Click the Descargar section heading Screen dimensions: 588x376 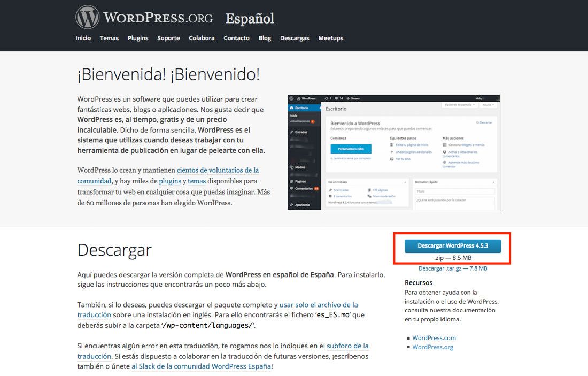tap(114, 250)
